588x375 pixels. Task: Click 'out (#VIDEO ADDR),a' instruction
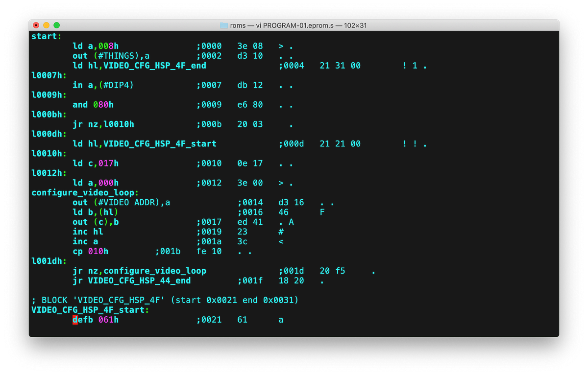coord(122,203)
